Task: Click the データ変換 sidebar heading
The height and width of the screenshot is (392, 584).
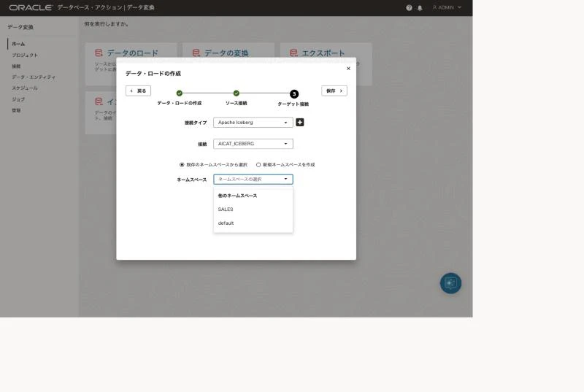Action: (20, 27)
